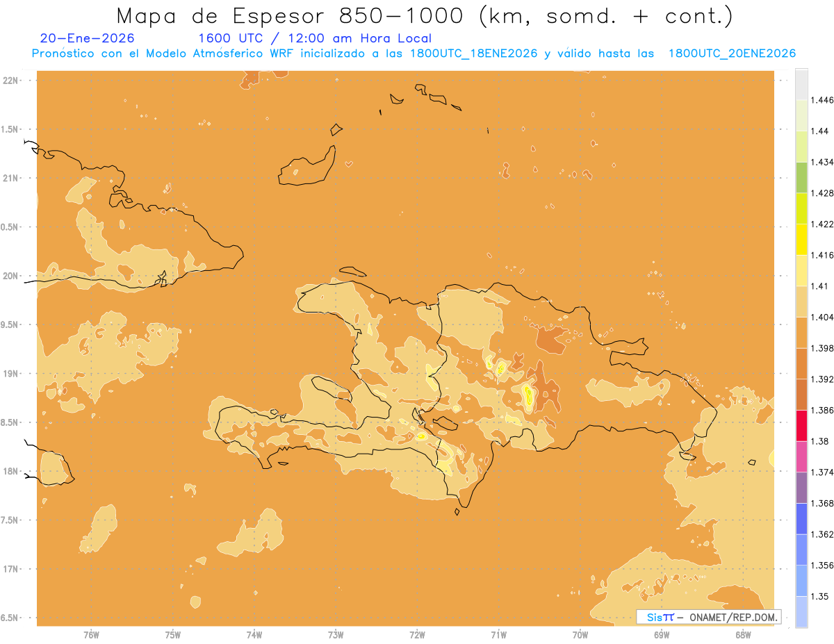Click the red swatch in the color legend
834x644 pixels.
(801, 425)
